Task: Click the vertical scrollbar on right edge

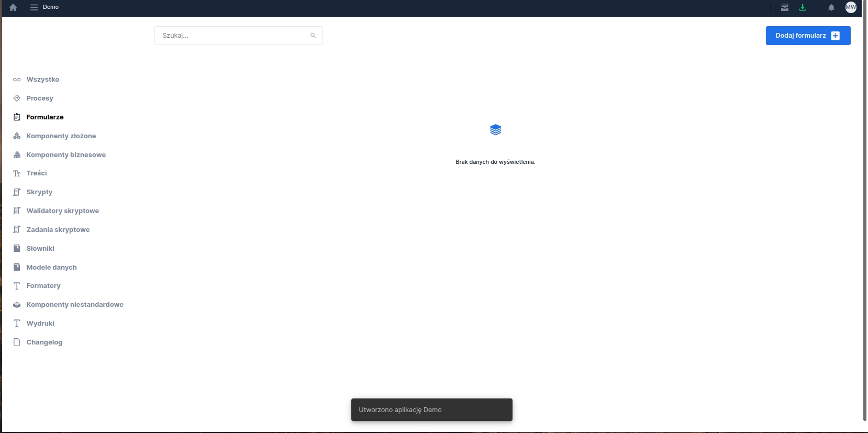Action: point(864,209)
